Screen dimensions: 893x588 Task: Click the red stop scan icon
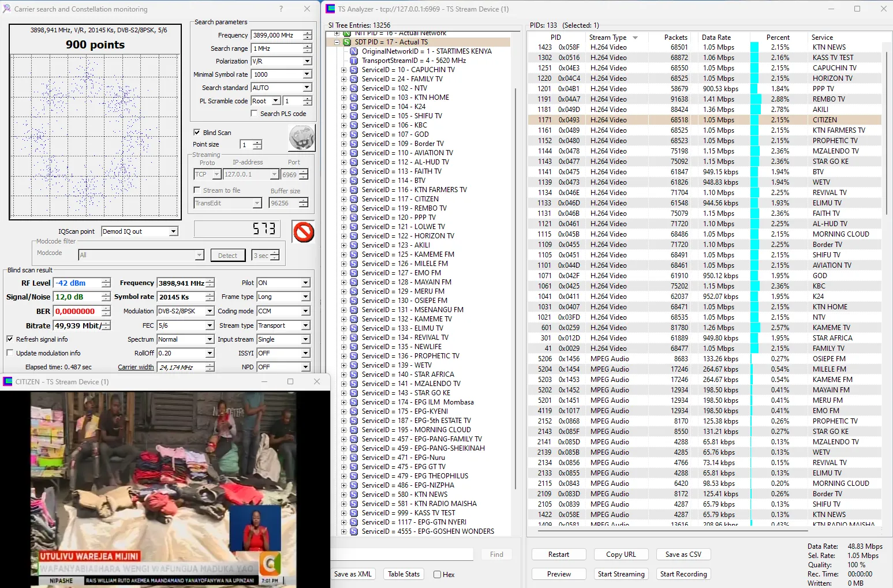click(303, 232)
